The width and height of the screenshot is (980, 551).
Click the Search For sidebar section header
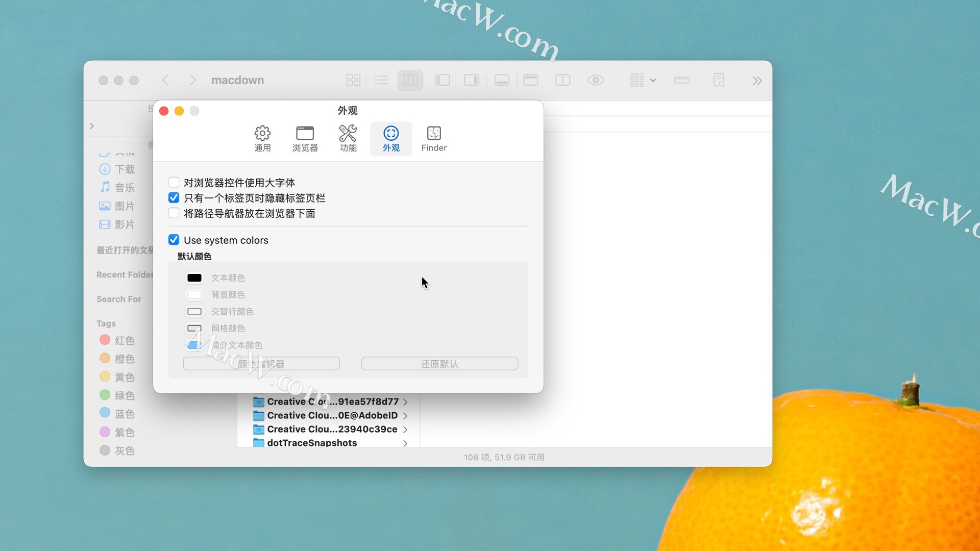pos(119,299)
